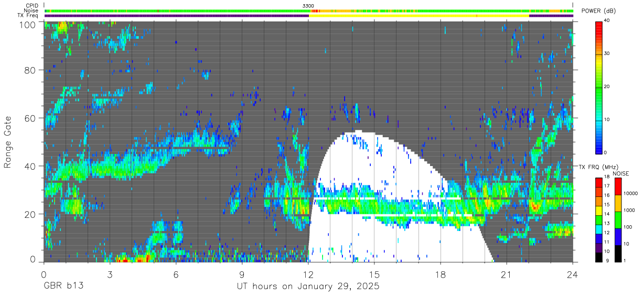Click the 12 hour tick on UT axis

pyautogui.click(x=308, y=274)
